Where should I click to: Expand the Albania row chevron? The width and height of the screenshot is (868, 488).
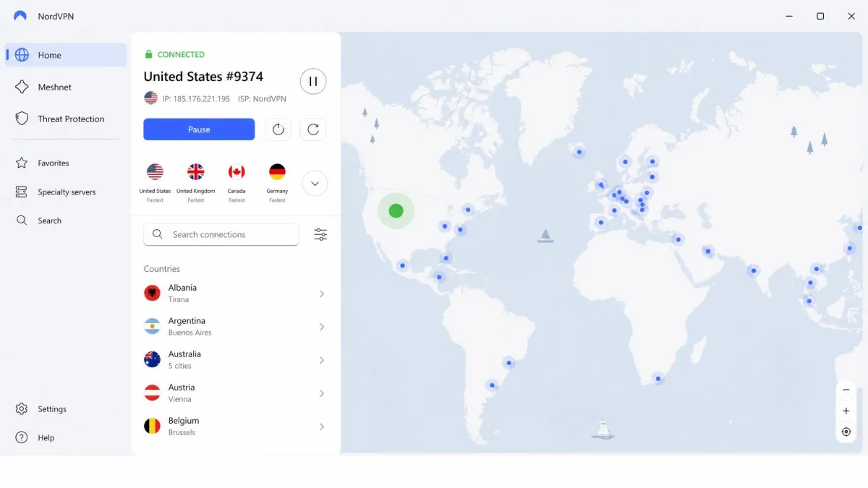click(x=322, y=294)
